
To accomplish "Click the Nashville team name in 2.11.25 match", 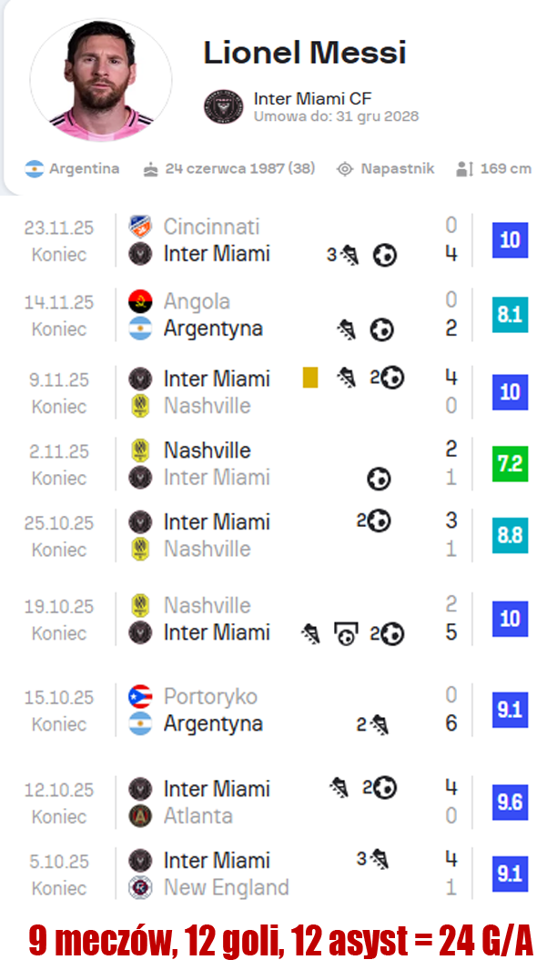I will pyautogui.click(x=207, y=450).
